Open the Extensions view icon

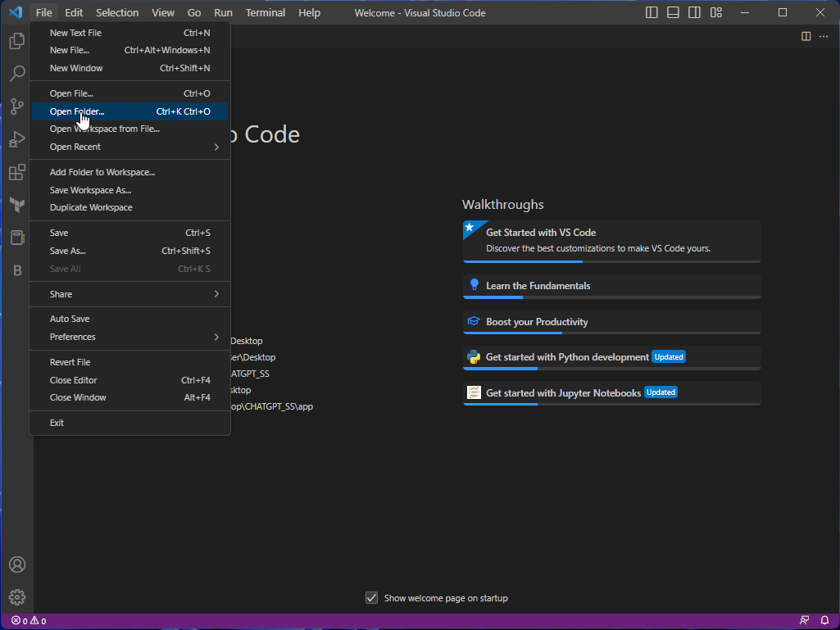tap(17, 172)
